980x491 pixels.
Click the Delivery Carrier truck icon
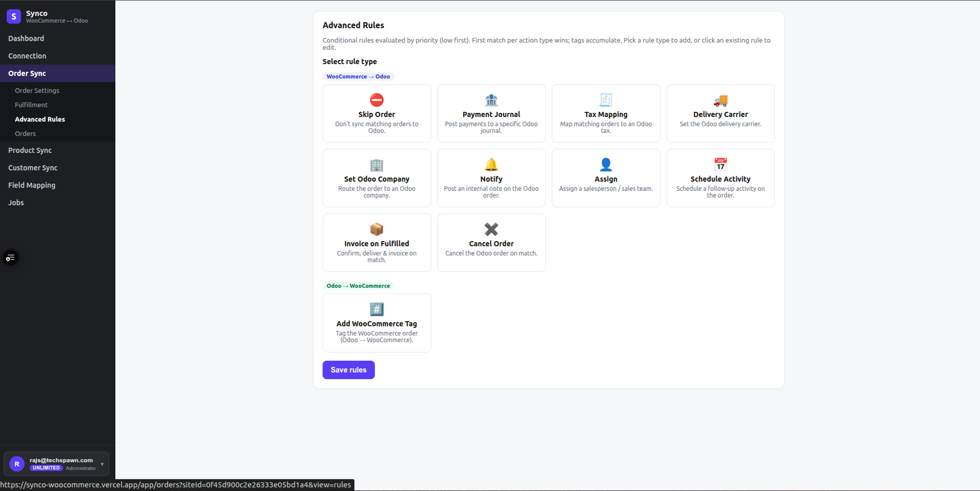[x=721, y=100]
